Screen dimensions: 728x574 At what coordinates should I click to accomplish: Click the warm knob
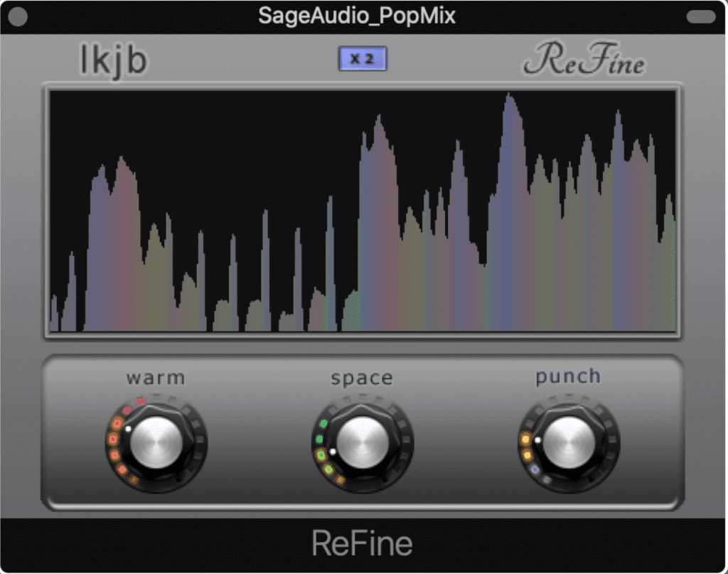156,443
